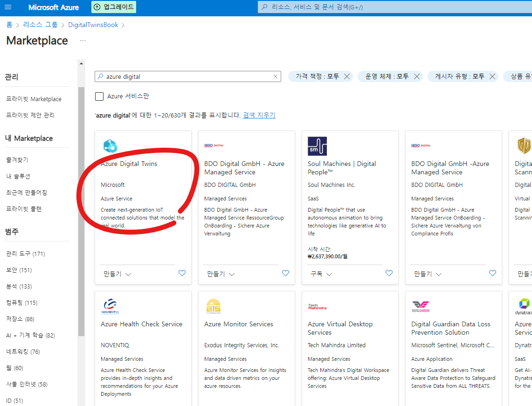
Task: Select 즐겨찾기 in sidebar
Action: [x=17, y=160]
